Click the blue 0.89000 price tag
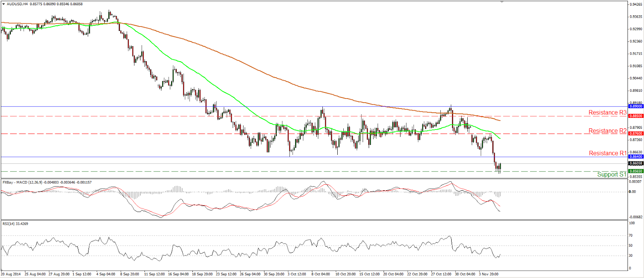This screenshot has width=644, height=278. [636, 106]
